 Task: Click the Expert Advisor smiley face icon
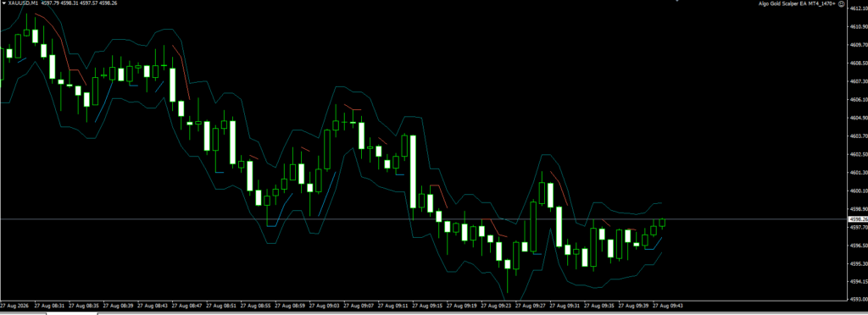[857, 4]
